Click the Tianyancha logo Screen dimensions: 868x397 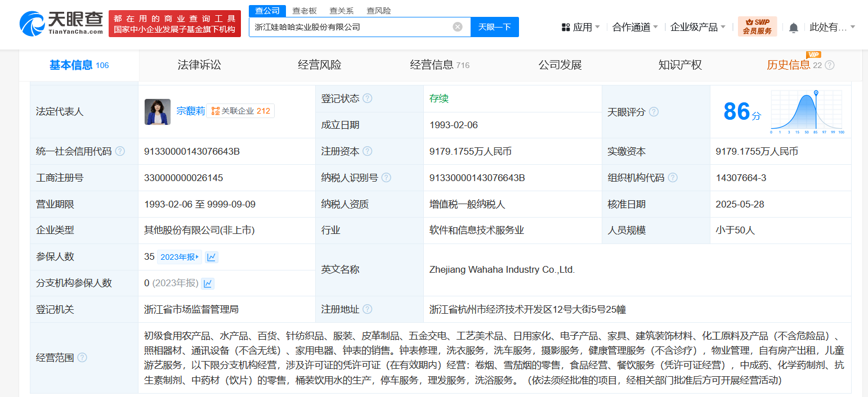pyautogui.click(x=61, y=24)
